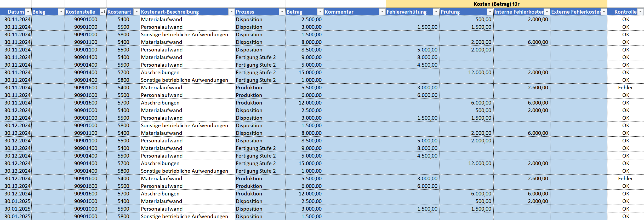The width and height of the screenshot is (644, 220).
Task: Click 'Sonstige betriebliche Aufwendungen' in 30.01.2025 row
Action: (187, 216)
